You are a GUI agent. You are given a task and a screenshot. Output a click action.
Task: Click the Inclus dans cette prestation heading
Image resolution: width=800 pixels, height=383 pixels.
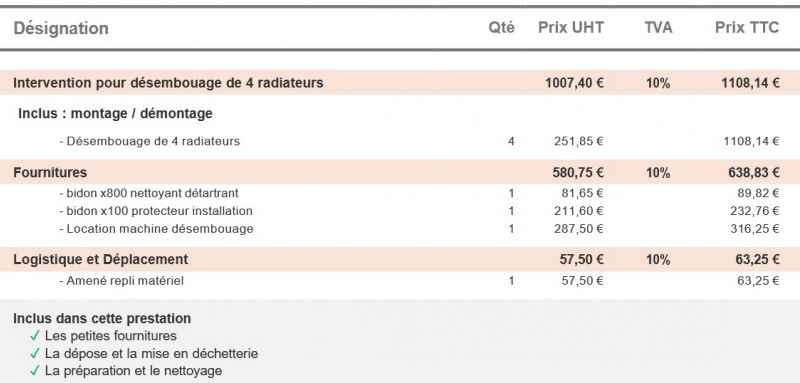click(102, 319)
